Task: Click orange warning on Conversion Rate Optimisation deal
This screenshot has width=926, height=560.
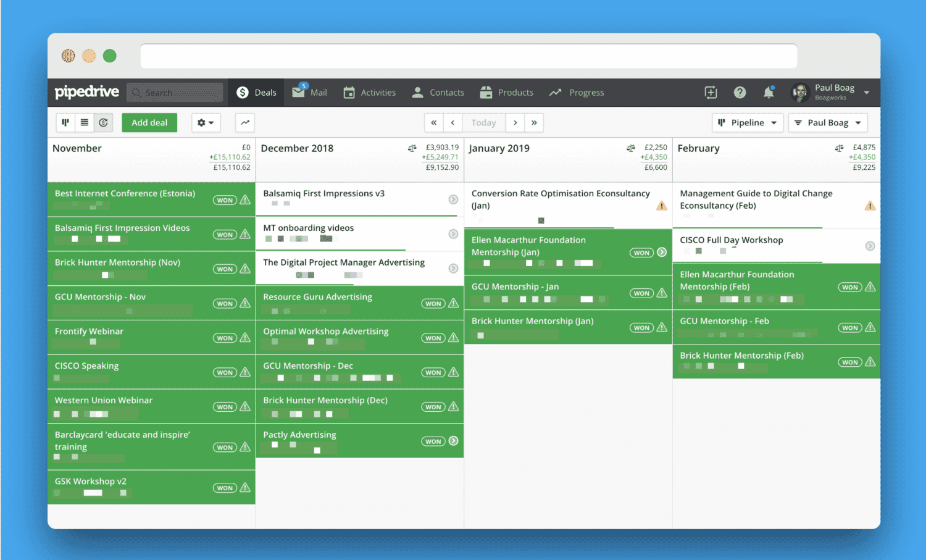Action: [x=662, y=206]
